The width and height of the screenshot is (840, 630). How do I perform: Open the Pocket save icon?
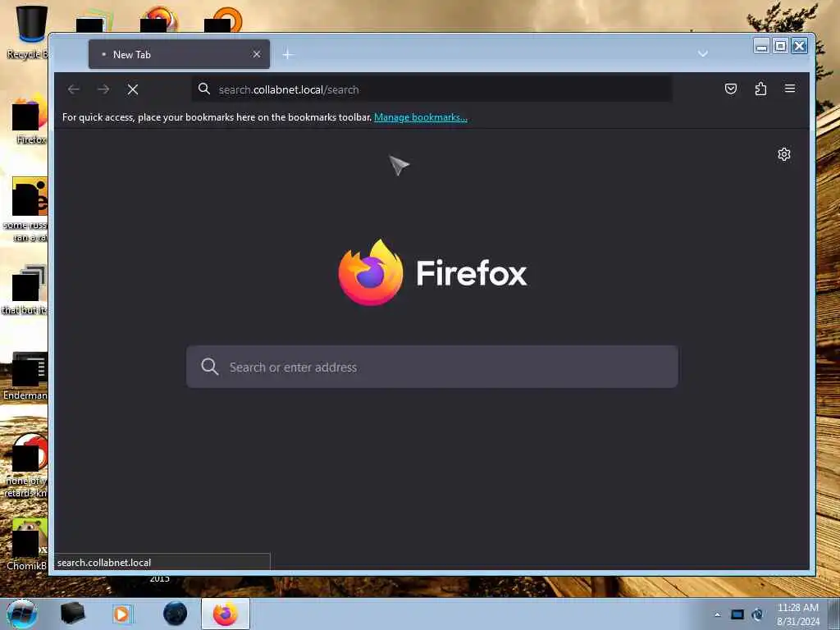coord(731,89)
